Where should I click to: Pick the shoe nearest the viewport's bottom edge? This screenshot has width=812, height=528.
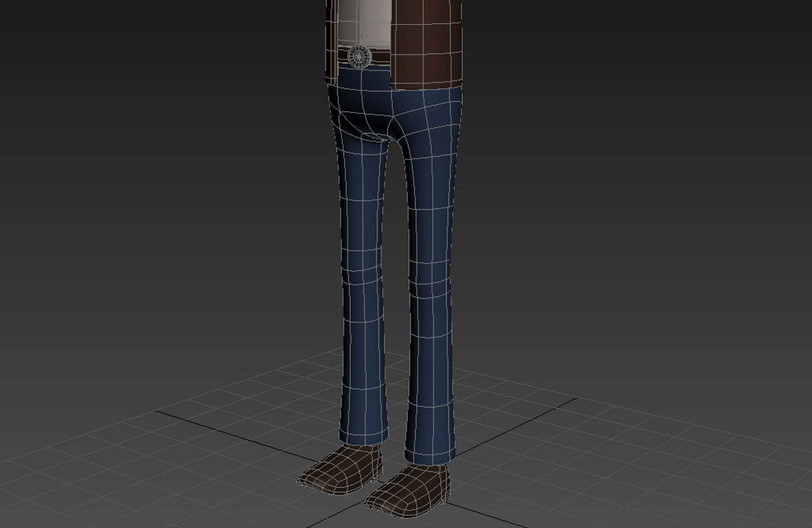pyautogui.click(x=407, y=491)
